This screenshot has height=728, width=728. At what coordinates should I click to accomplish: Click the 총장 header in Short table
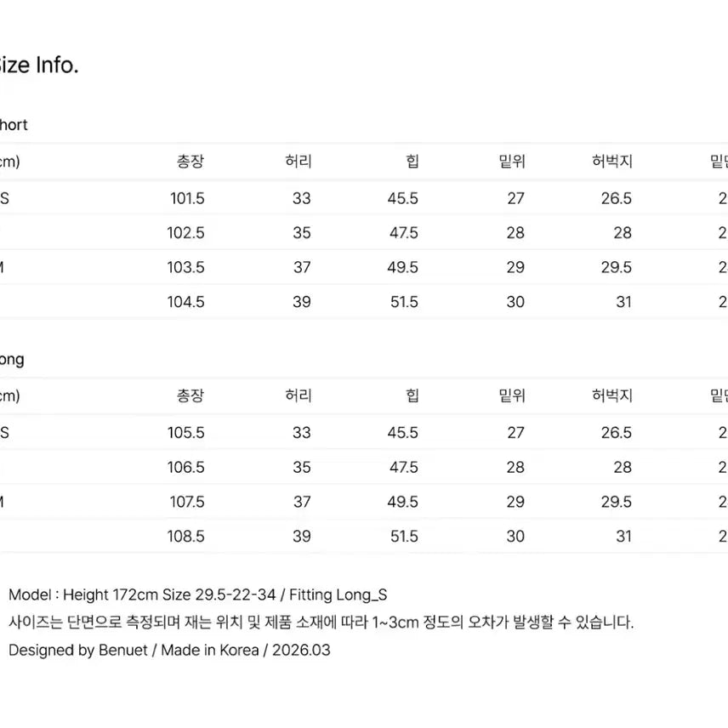tap(191, 161)
